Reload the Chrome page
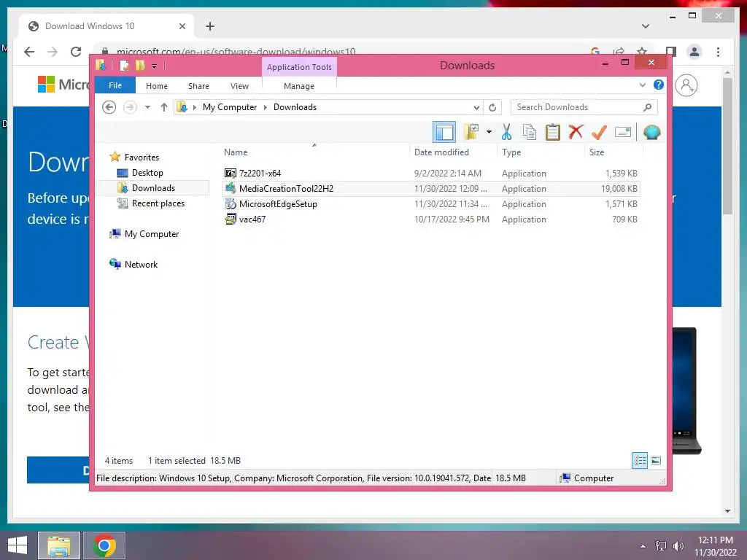 coord(76,52)
